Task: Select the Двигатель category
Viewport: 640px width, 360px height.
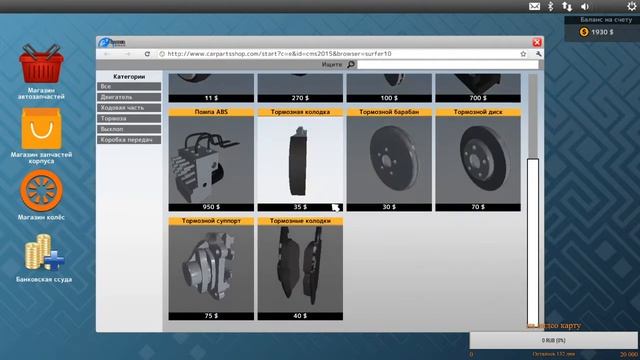Action: [129, 97]
